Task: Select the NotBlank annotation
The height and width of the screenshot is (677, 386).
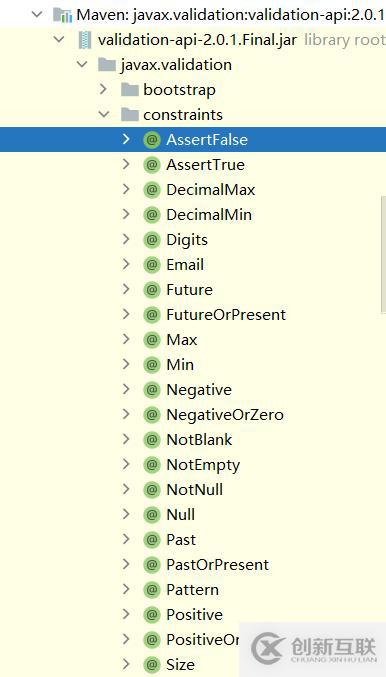Action: tap(199, 440)
